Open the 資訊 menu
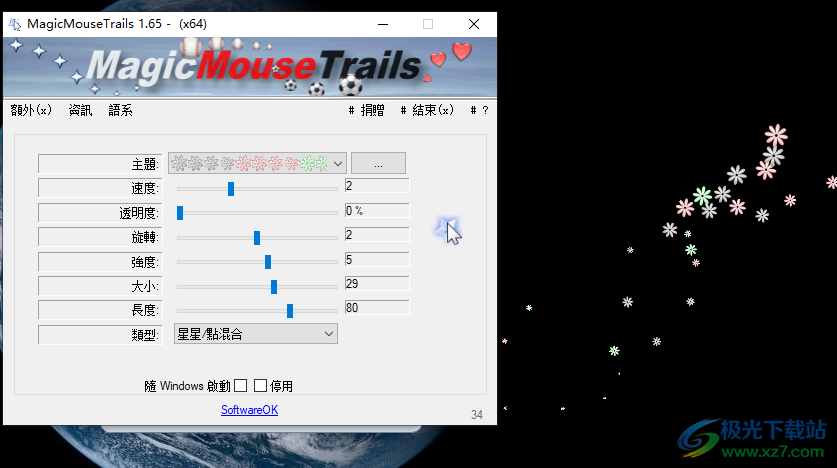Viewport: 837px width, 468px height. point(80,110)
